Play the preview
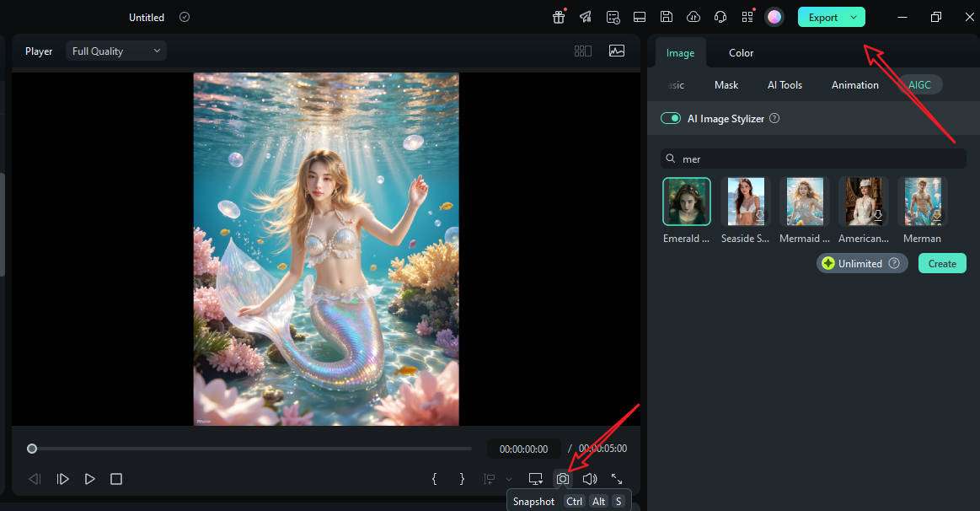The image size is (980, 511). pyautogui.click(x=89, y=479)
